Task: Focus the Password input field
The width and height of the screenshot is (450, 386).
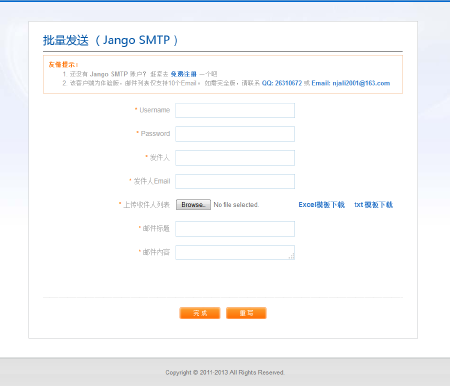Action: click(x=235, y=134)
